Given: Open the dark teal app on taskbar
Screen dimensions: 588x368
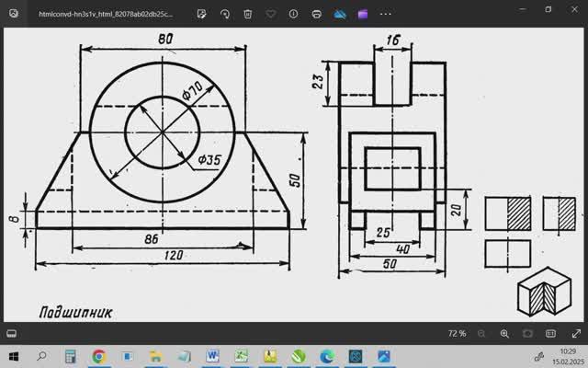Looking at the screenshot, I should 356,356.
